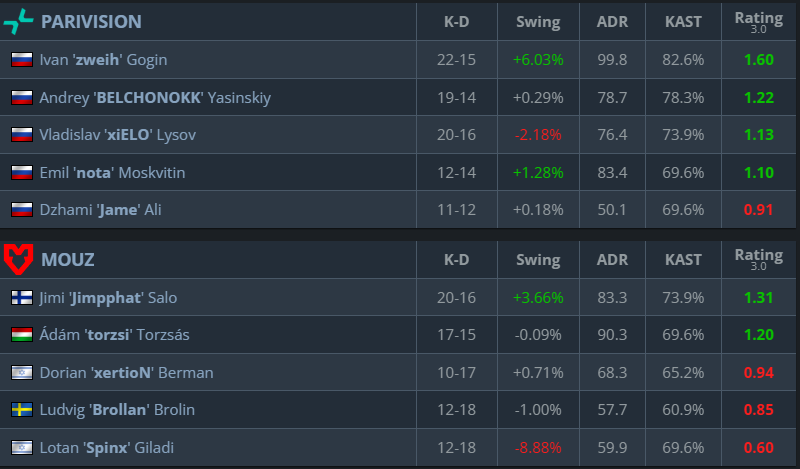This screenshot has width=800, height=469.
Task: Open Andrey 'BELCHONOKK' Yasinskiy's profile
Action: click(x=155, y=98)
